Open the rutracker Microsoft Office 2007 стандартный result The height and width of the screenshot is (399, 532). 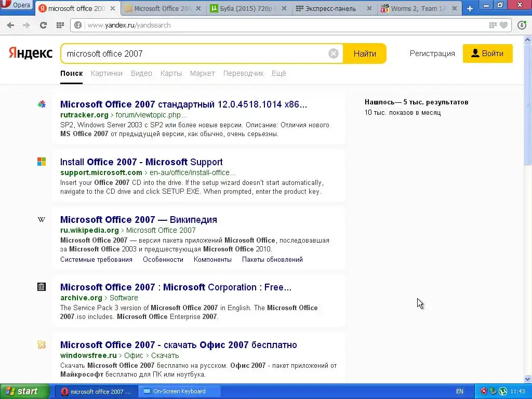(x=183, y=104)
